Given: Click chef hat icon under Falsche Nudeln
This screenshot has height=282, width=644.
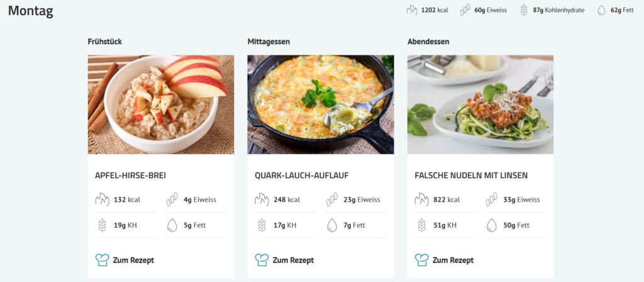Looking at the screenshot, I should tap(421, 260).
